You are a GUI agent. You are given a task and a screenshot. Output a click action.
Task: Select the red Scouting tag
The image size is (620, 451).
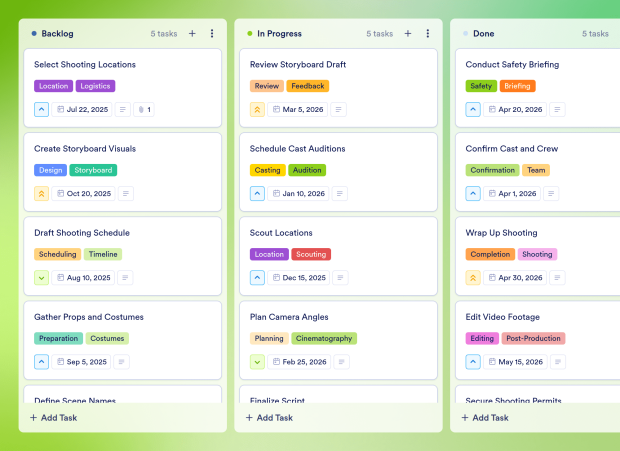coord(311,254)
